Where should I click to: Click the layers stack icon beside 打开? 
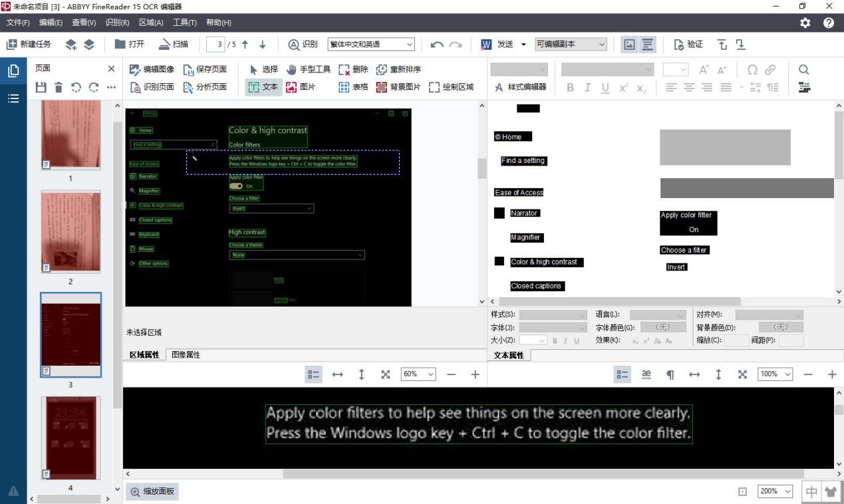click(89, 45)
